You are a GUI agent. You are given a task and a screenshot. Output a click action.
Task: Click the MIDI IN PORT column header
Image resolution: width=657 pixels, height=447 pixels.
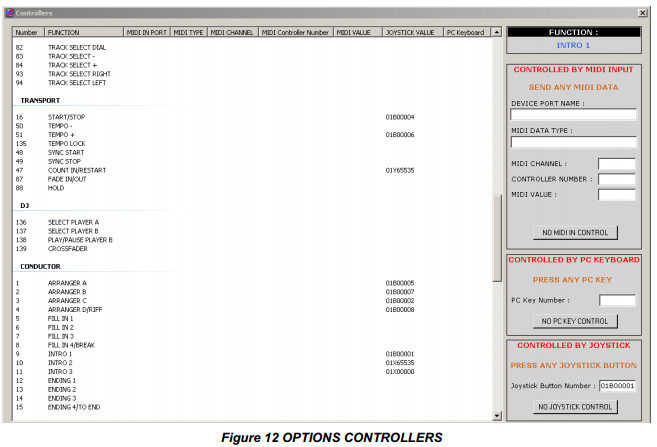pos(148,32)
